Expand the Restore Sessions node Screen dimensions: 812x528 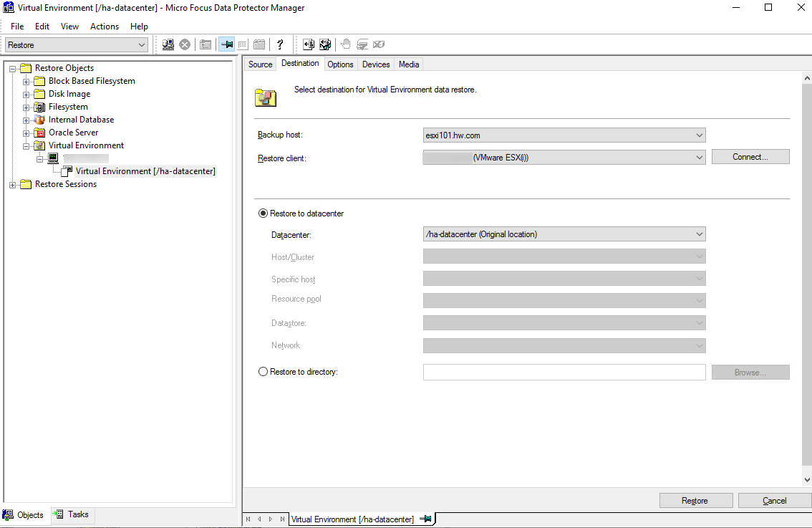click(x=12, y=185)
